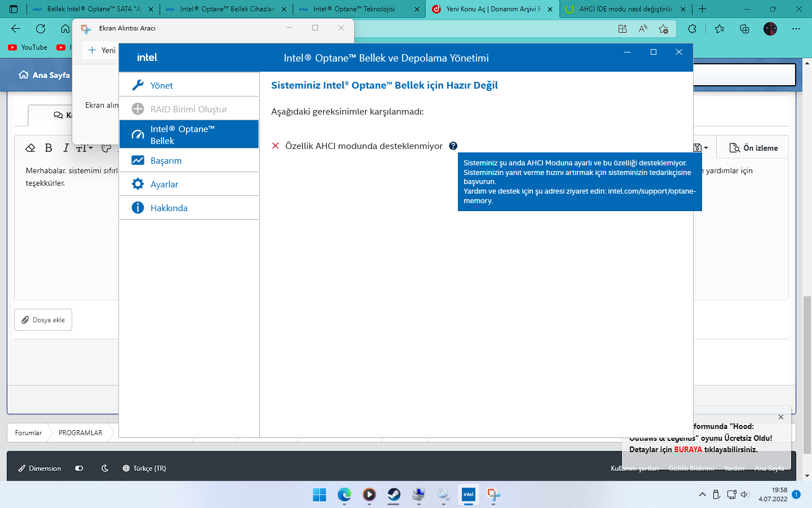
Task: Toggle dark mode with the moon icon
Action: tap(105, 468)
